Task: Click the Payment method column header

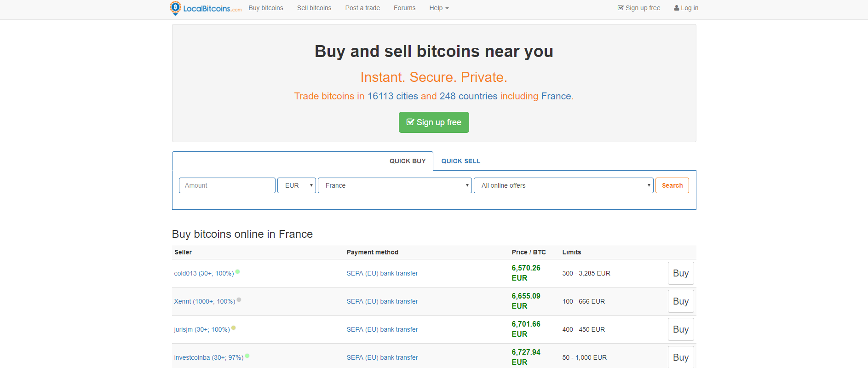Action: point(372,252)
